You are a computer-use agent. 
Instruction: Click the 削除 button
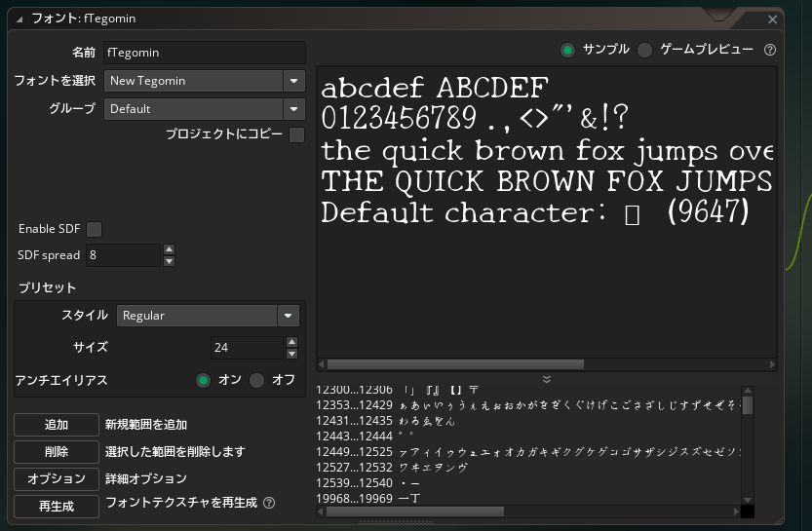click(57, 452)
